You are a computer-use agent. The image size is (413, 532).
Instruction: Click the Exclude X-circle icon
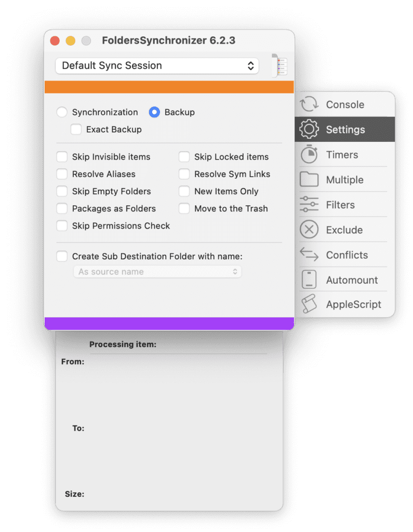click(309, 229)
